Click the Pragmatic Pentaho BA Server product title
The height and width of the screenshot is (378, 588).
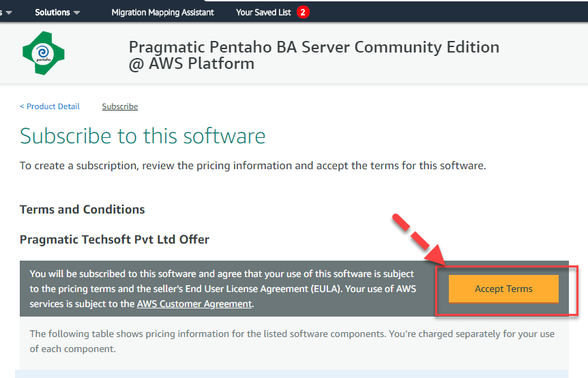[x=314, y=55]
